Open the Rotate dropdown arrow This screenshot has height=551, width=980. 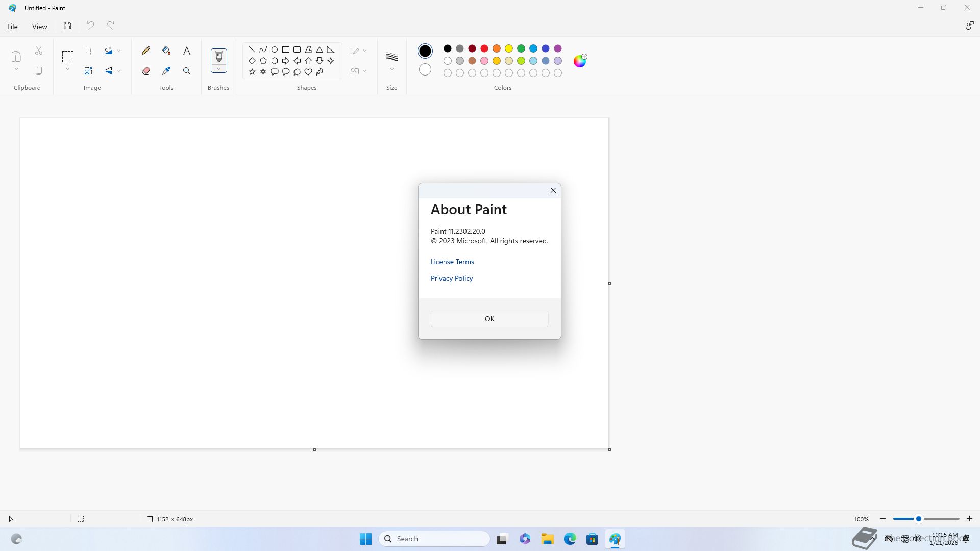point(119,51)
